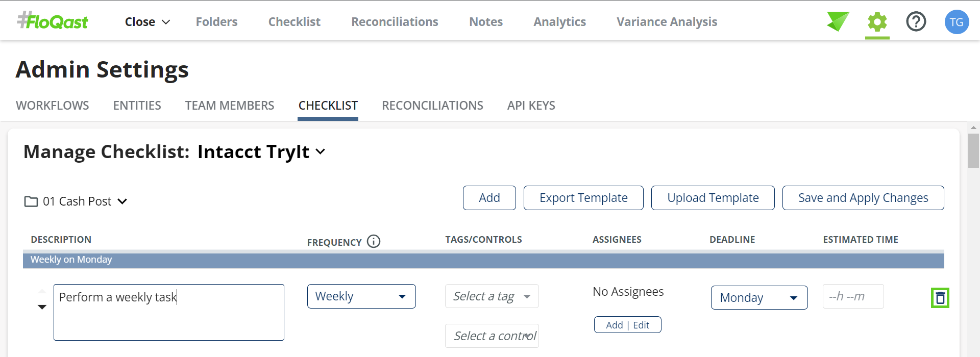
Task: Switch to the Team Members tab
Action: (229, 106)
